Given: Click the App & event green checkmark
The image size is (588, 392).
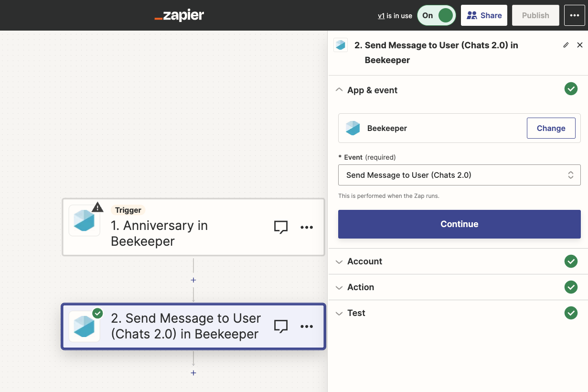Looking at the screenshot, I should [571, 88].
